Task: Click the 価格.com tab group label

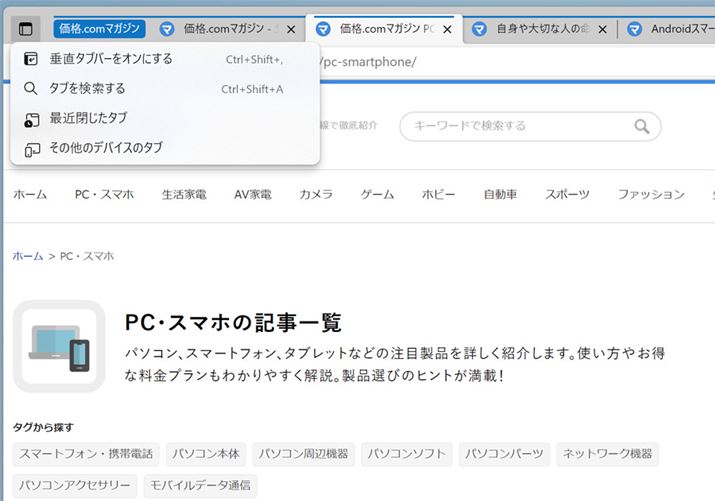Action: pyautogui.click(x=100, y=29)
